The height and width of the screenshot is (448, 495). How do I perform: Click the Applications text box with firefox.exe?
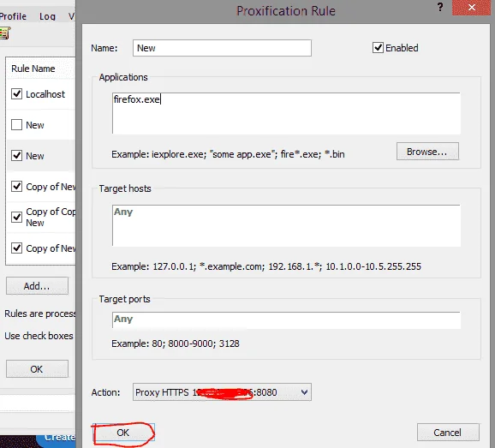point(286,113)
